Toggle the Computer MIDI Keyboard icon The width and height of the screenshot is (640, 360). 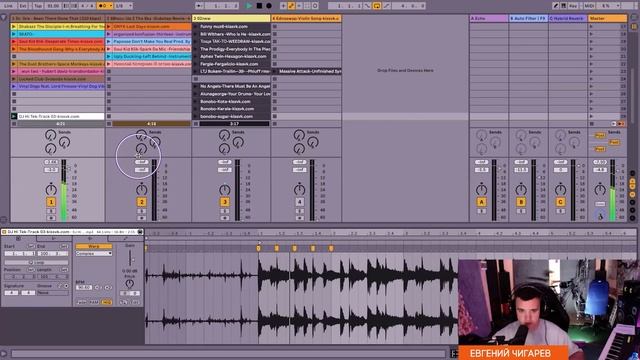pyautogui.click(x=563, y=6)
